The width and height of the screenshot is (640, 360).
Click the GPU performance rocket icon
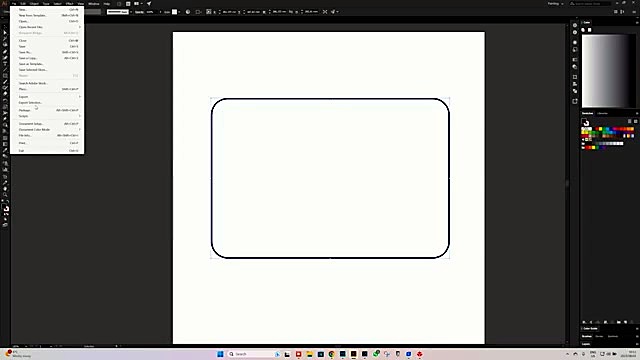point(149,4)
